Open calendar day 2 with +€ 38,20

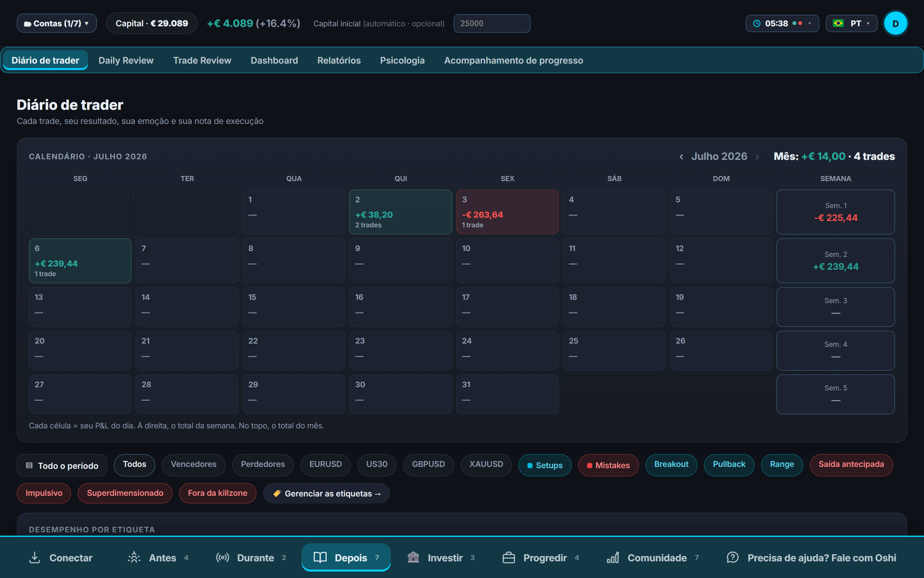tap(401, 212)
